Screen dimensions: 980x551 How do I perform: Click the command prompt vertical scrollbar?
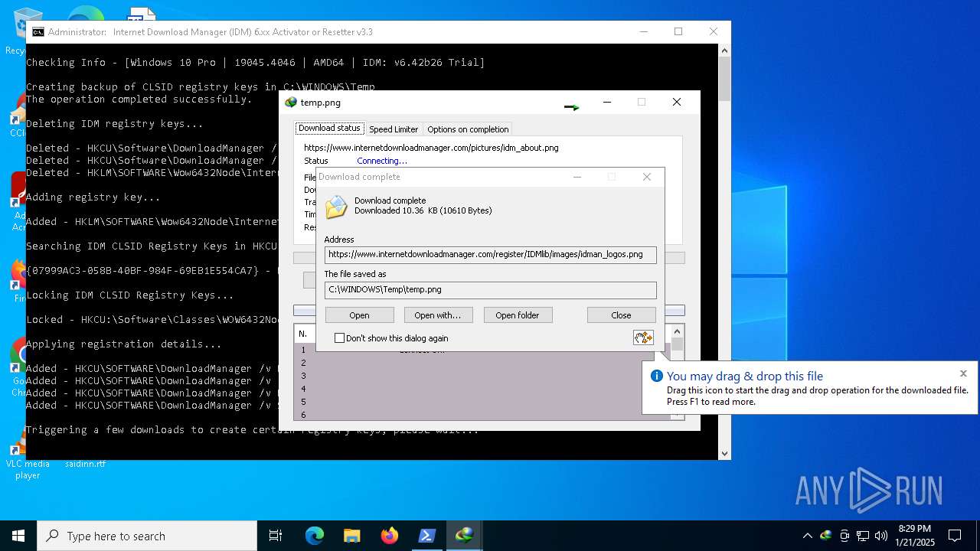(724, 253)
